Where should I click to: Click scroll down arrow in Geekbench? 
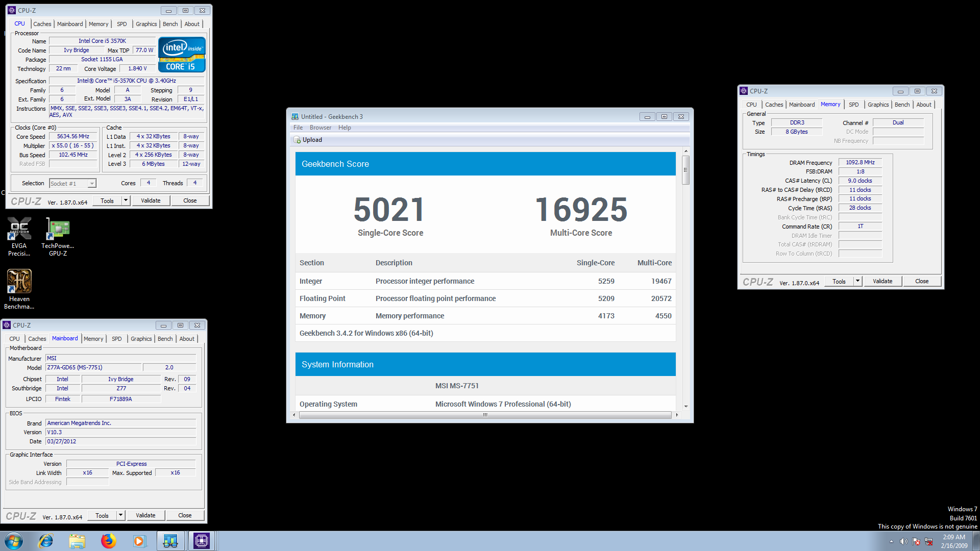pos(686,407)
